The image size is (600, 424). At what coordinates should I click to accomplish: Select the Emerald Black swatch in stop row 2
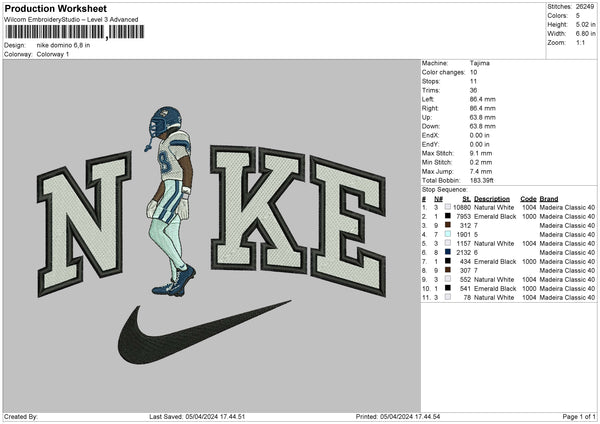pyautogui.click(x=448, y=216)
